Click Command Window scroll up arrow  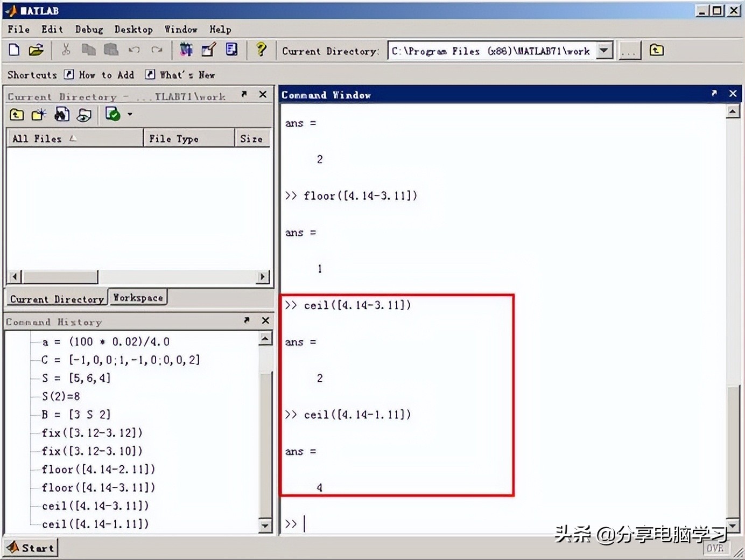733,112
